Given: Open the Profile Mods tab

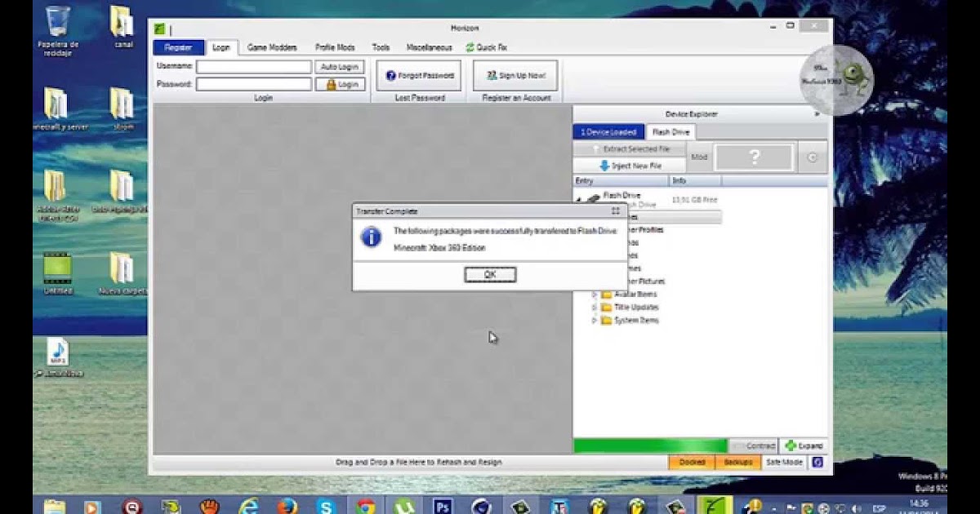Looking at the screenshot, I should pos(335,47).
